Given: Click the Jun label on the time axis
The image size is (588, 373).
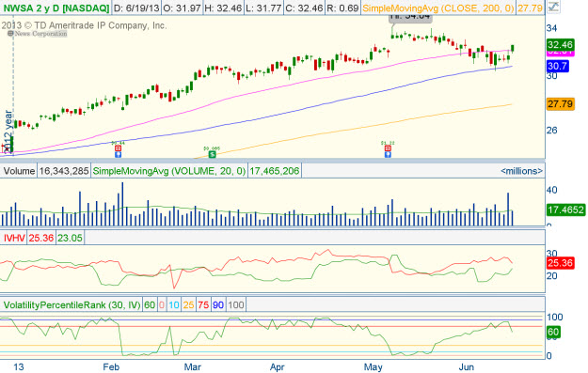Looking at the screenshot, I should (x=466, y=367).
